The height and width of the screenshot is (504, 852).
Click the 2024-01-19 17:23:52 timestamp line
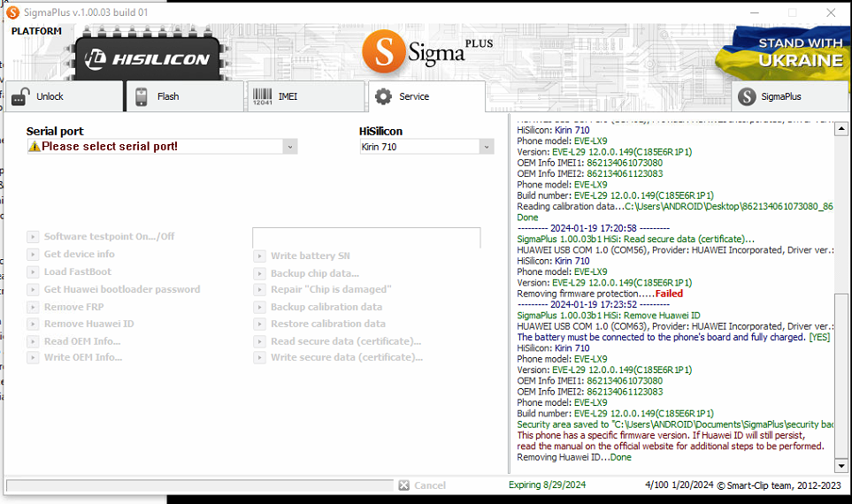tap(594, 305)
